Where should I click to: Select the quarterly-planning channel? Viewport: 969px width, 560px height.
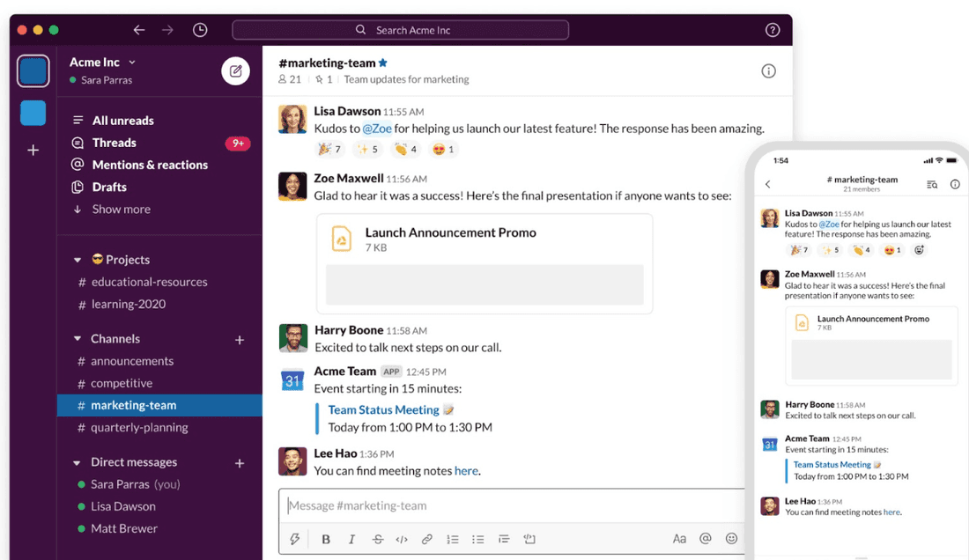coord(139,428)
